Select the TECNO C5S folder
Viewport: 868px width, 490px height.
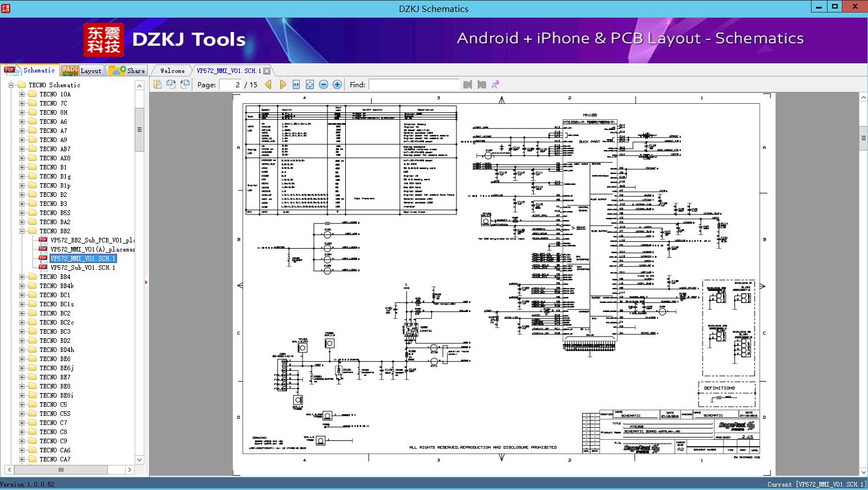point(55,414)
